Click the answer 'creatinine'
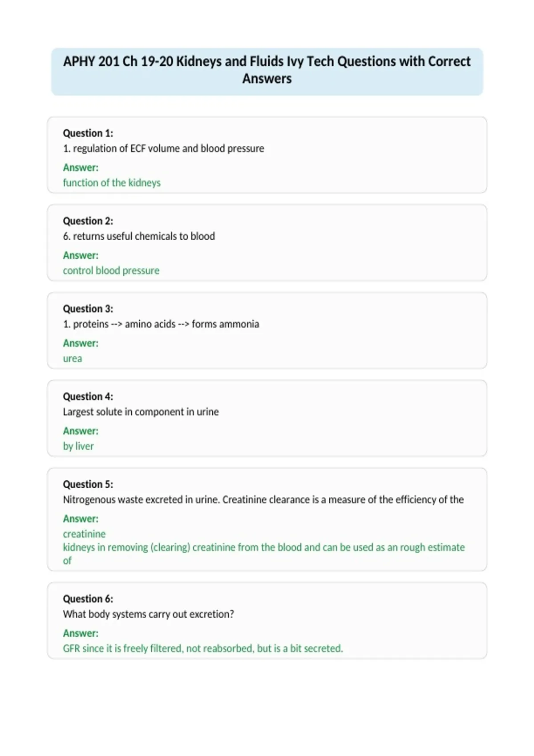Image resolution: width=534 pixels, height=756 pixels. coord(85,534)
